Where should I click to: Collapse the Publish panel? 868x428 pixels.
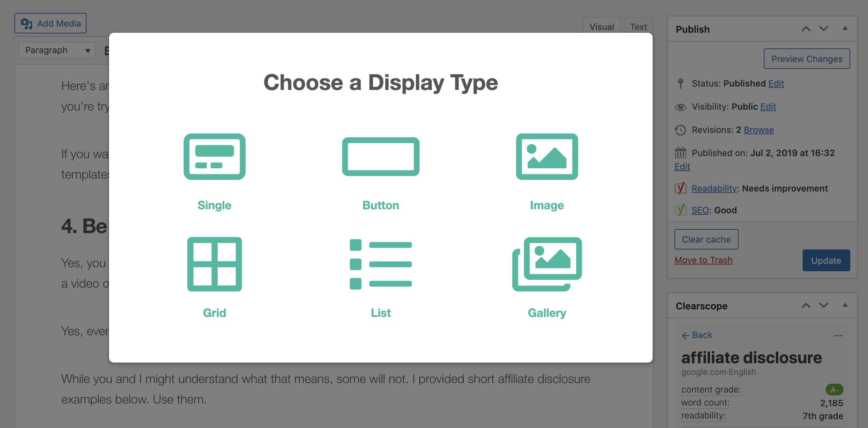845,28
